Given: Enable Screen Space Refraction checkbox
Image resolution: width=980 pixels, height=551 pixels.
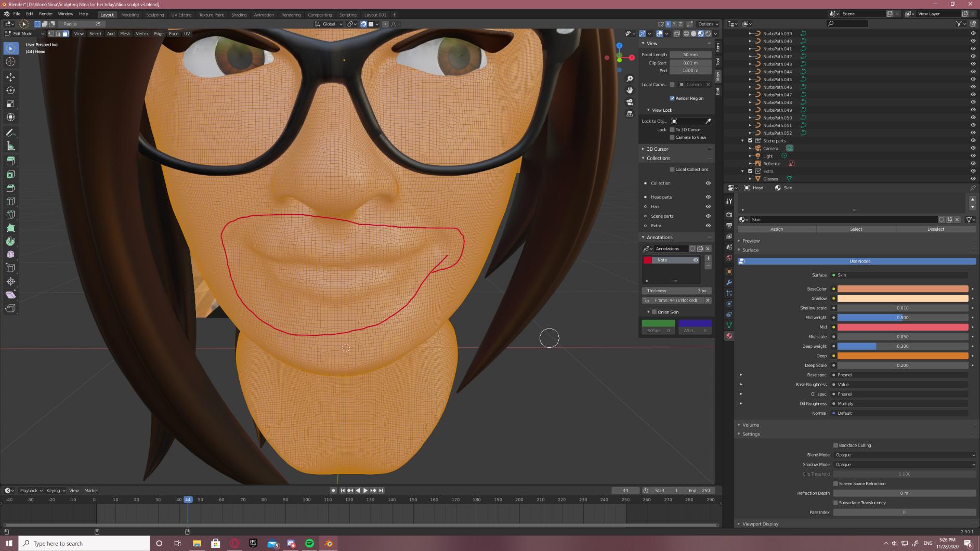Looking at the screenshot, I should [x=835, y=484].
